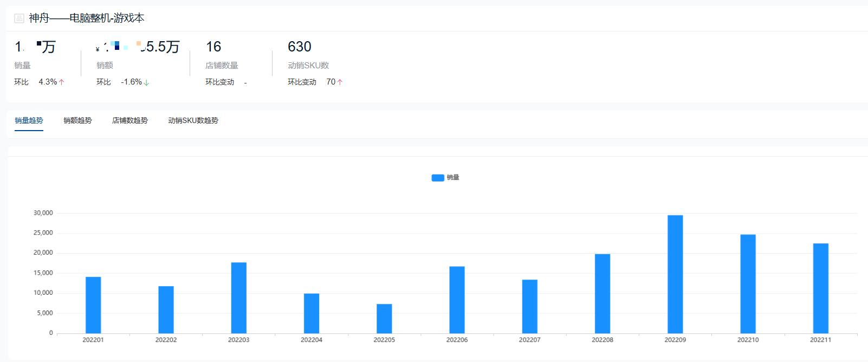The width and height of the screenshot is (868, 362).
Task: Click the 销量 legend label text
Action: pos(453,178)
